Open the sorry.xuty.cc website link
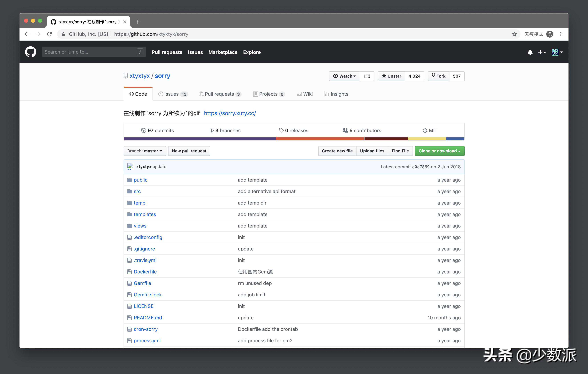This screenshot has width=588, height=374. point(230,113)
